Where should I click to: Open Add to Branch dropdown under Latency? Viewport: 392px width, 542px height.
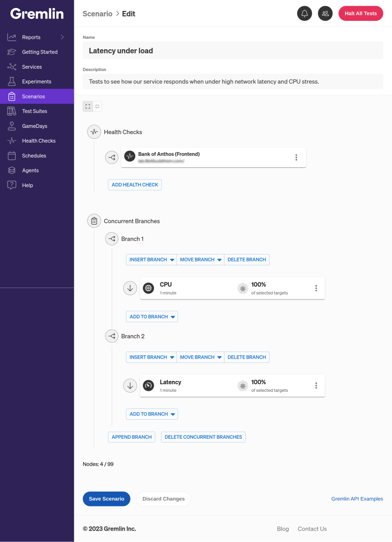click(152, 414)
